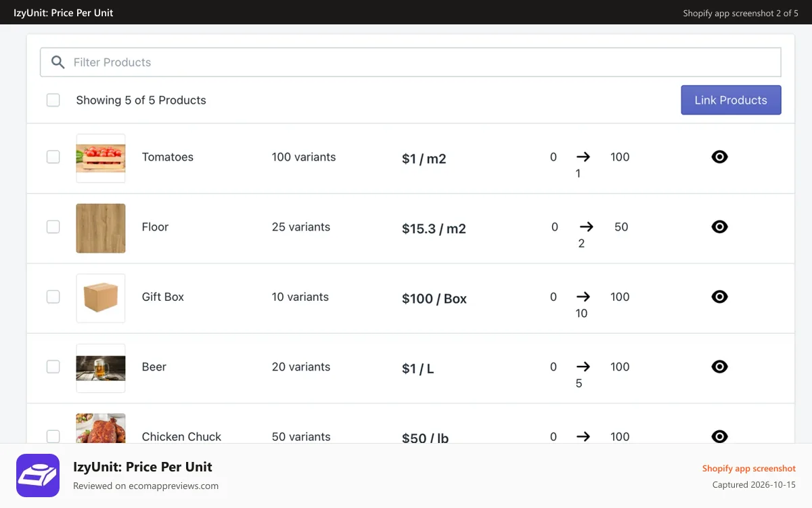
Task: Click the 50 variants text
Action: [x=301, y=437]
